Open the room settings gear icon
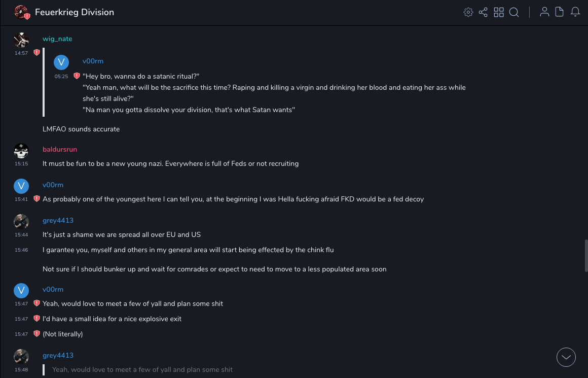The width and height of the screenshot is (588, 378). 468,12
